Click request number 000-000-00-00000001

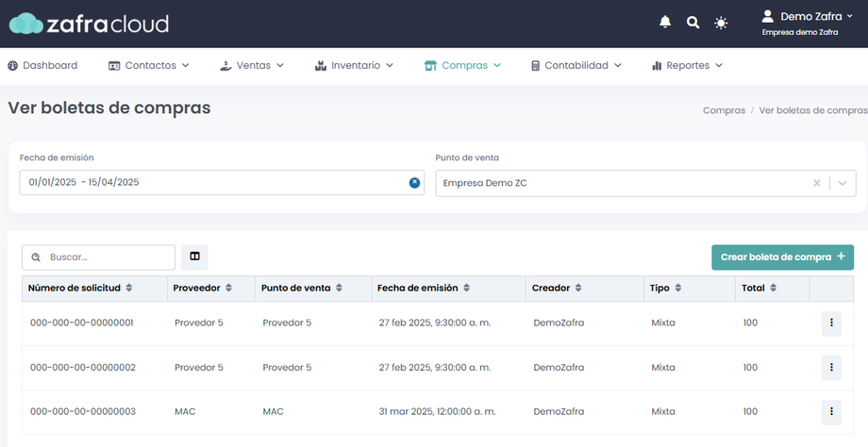[82, 323]
